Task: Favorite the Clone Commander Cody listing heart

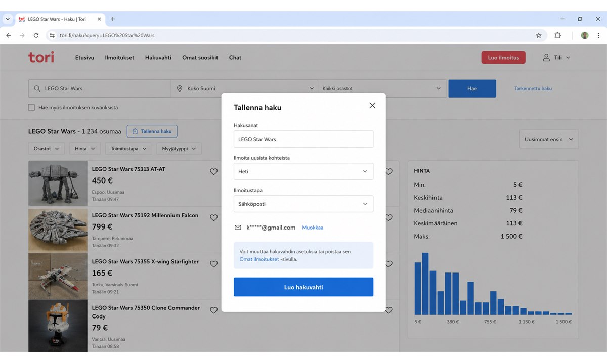Action: point(213,310)
